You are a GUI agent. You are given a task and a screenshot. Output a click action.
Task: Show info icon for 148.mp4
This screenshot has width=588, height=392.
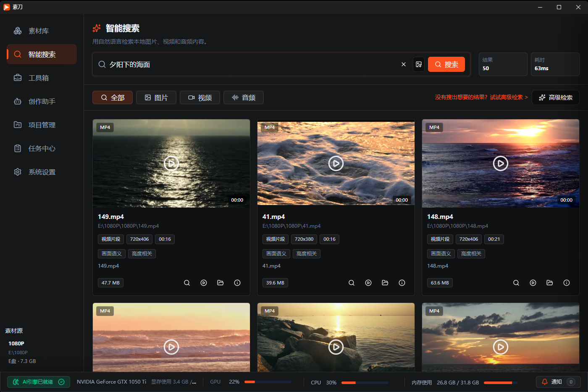(x=567, y=283)
